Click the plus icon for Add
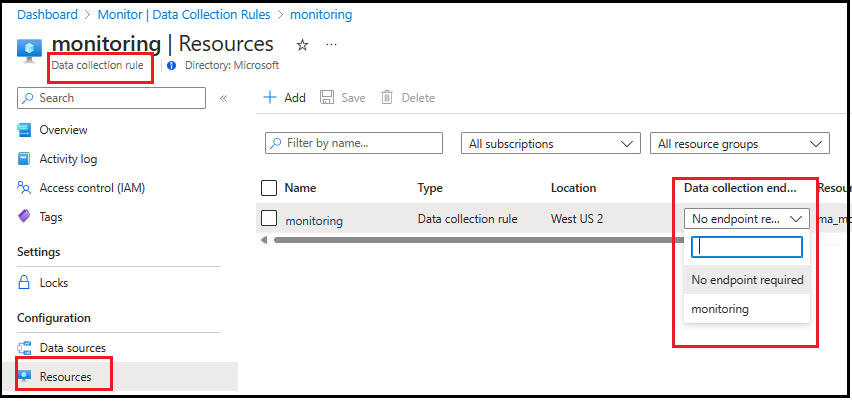The width and height of the screenshot is (852, 402). pos(270,98)
